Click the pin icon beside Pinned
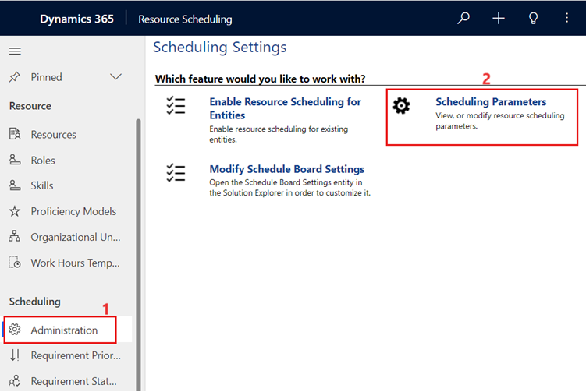This screenshot has width=586, height=392. (x=15, y=77)
